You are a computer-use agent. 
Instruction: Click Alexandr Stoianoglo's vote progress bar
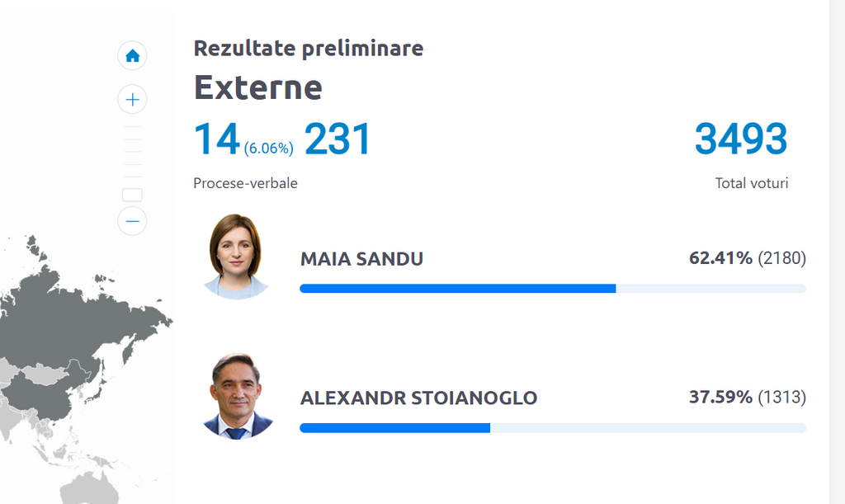pos(553,428)
